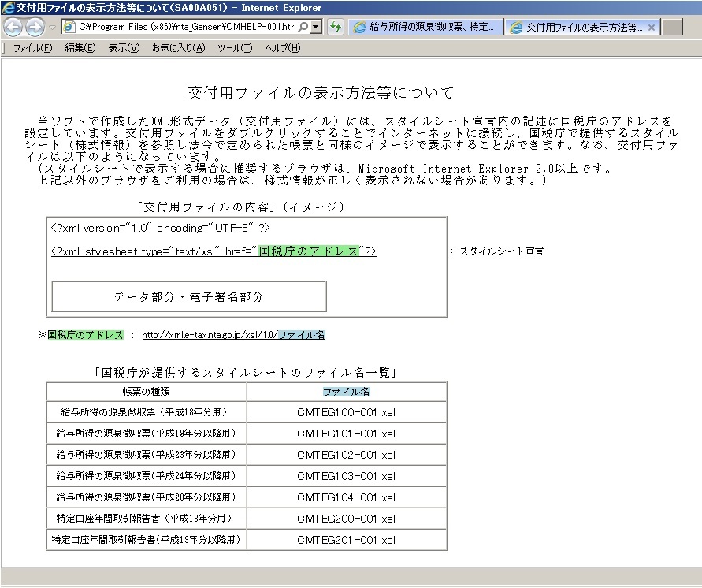Open a new tab with the blank tab button
The height and width of the screenshot is (588, 702).
pos(672,27)
